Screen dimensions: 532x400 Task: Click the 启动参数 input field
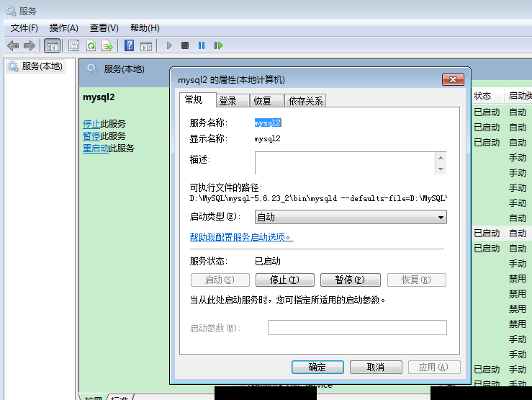coord(357,327)
